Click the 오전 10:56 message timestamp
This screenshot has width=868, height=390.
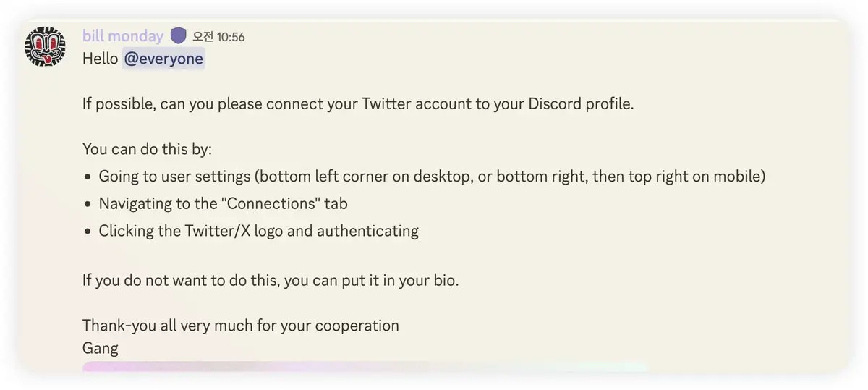click(218, 36)
